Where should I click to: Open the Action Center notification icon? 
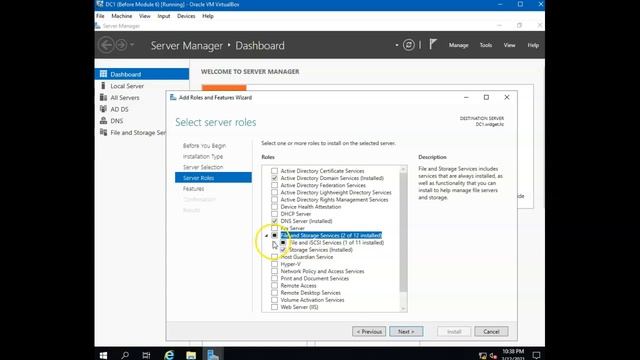pos(536,355)
